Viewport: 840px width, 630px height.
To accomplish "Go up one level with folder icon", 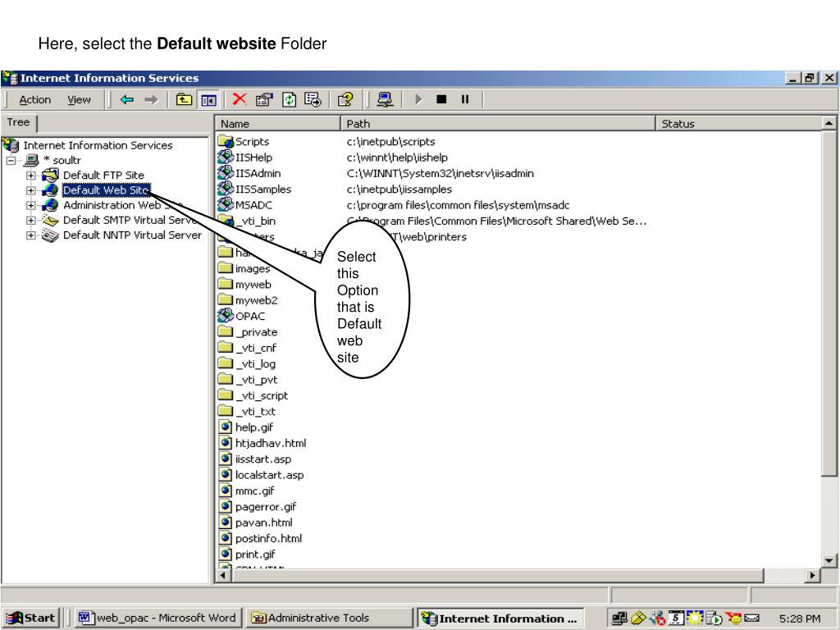I will [184, 99].
